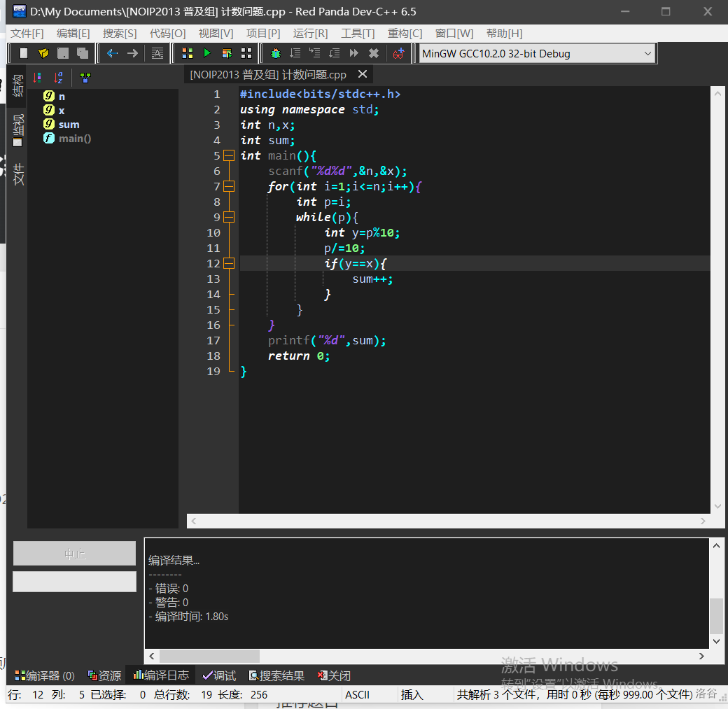The width and height of the screenshot is (728, 709).
Task: Click the Compile icon with colored squares
Action: click(188, 53)
